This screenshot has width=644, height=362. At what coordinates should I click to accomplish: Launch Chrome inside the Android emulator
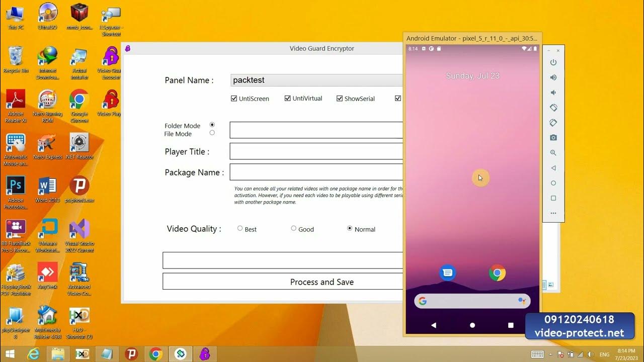(x=497, y=273)
